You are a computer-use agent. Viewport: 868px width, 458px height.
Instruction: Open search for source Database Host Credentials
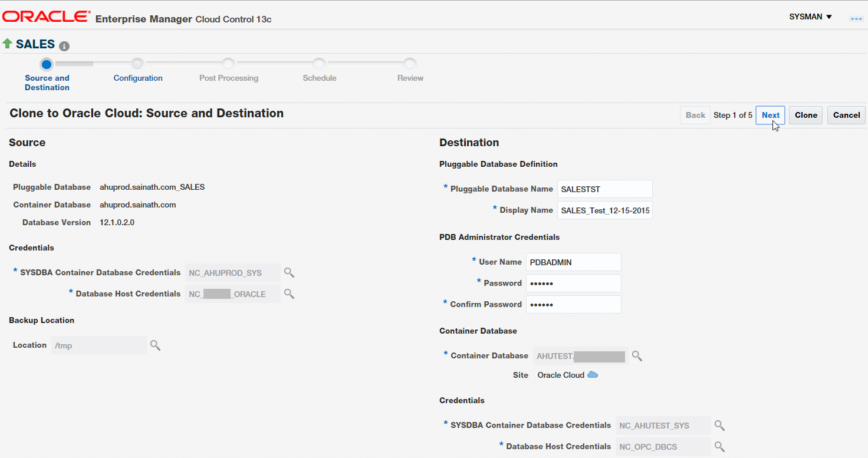[289, 294]
